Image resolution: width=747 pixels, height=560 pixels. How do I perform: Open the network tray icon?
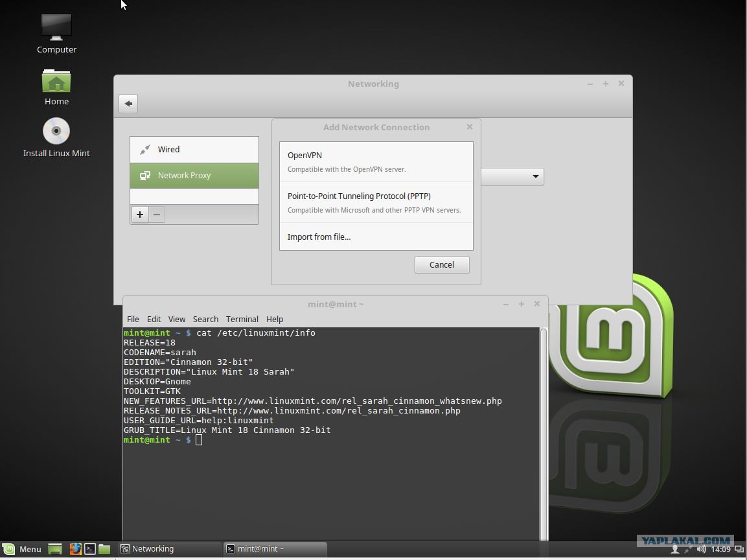pos(688,550)
